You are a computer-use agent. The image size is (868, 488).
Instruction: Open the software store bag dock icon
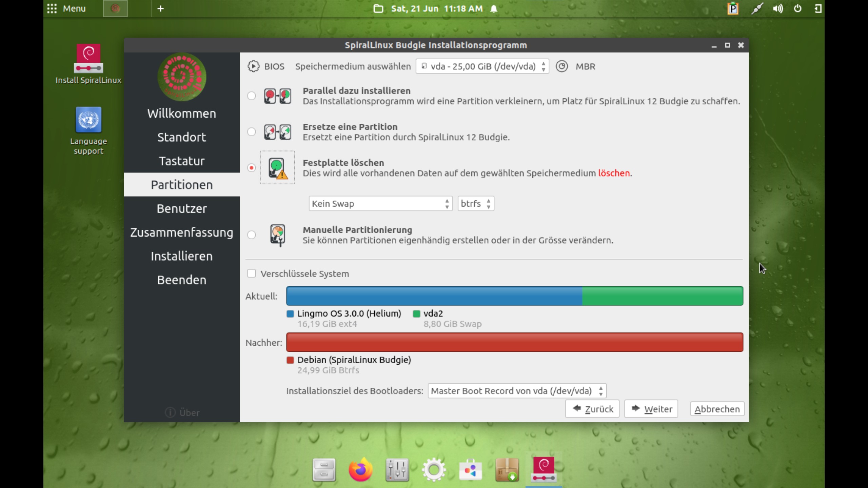tap(470, 470)
